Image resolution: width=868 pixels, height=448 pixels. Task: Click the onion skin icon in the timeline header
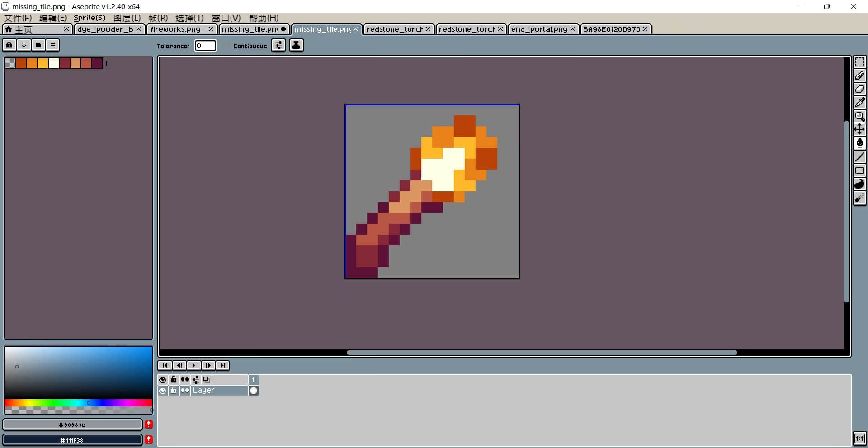[207, 380]
